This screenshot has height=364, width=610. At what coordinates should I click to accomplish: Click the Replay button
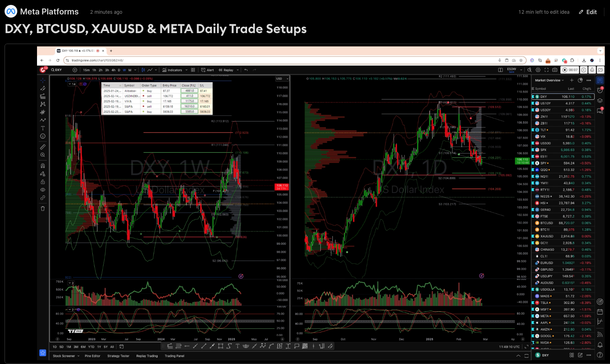(226, 70)
